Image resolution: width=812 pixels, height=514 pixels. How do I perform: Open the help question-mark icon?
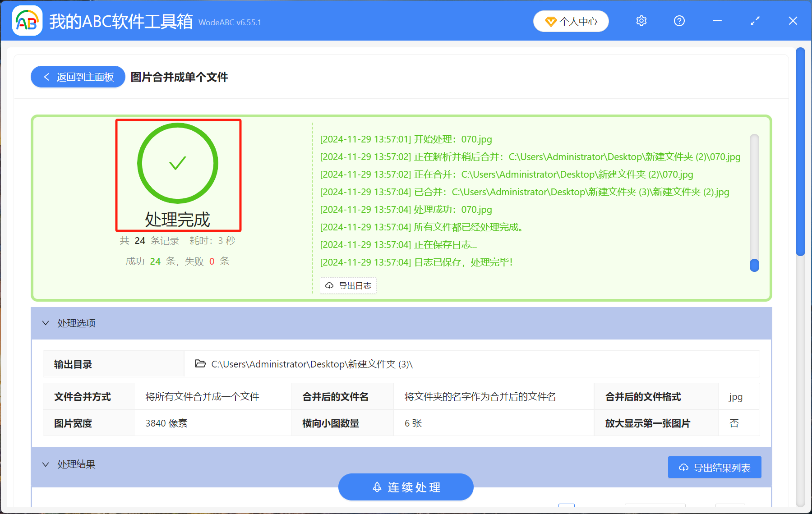pos(679,21)
